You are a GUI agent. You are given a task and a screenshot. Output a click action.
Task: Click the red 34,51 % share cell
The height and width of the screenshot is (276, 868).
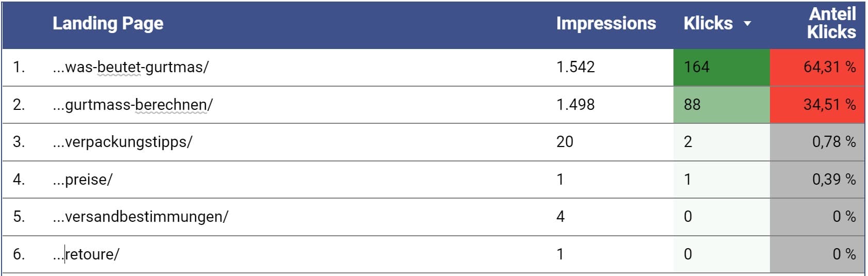point(817,105)
